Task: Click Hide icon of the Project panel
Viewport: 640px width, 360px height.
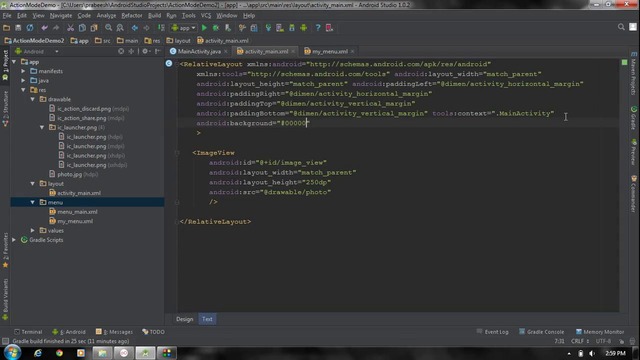Action: coord(158,51)
